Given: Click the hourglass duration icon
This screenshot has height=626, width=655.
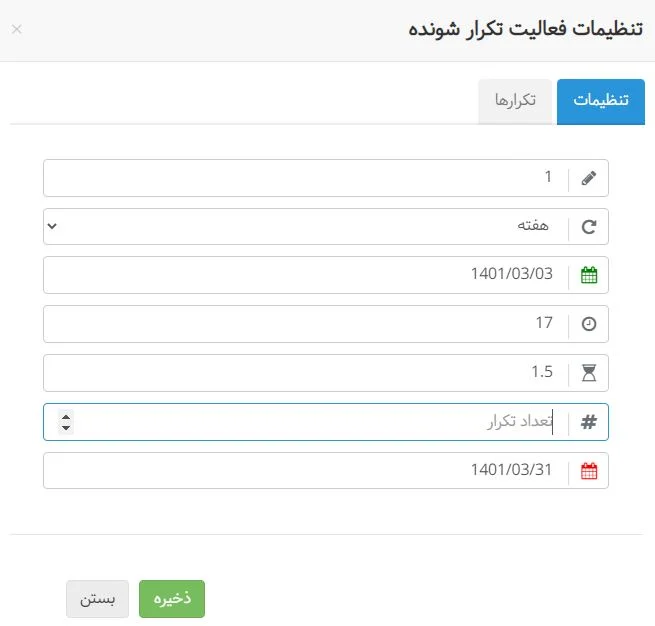Looking at the screenshot, I should click(x=589, y=373).
